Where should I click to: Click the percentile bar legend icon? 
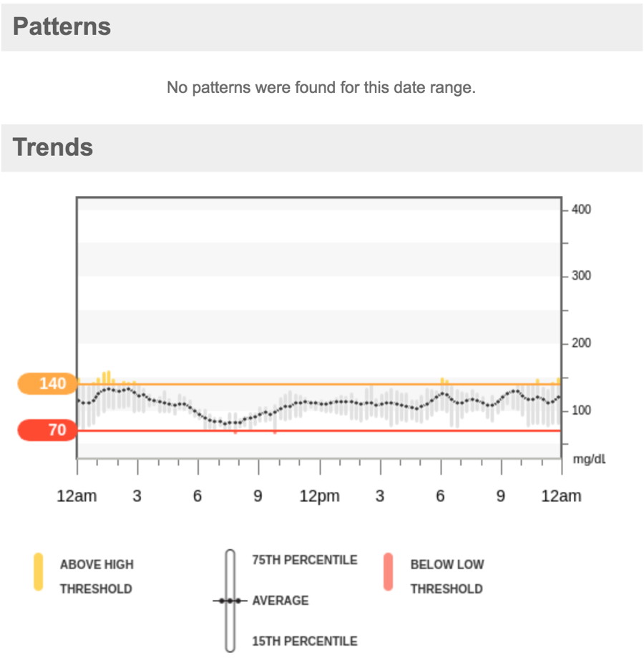(x=230, y=601)
